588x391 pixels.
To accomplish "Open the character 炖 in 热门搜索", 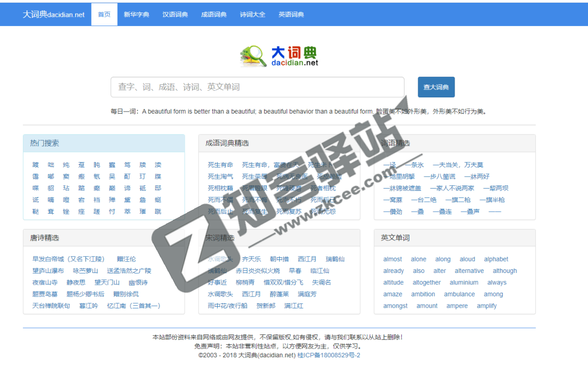I will click(x=65, y=164).
